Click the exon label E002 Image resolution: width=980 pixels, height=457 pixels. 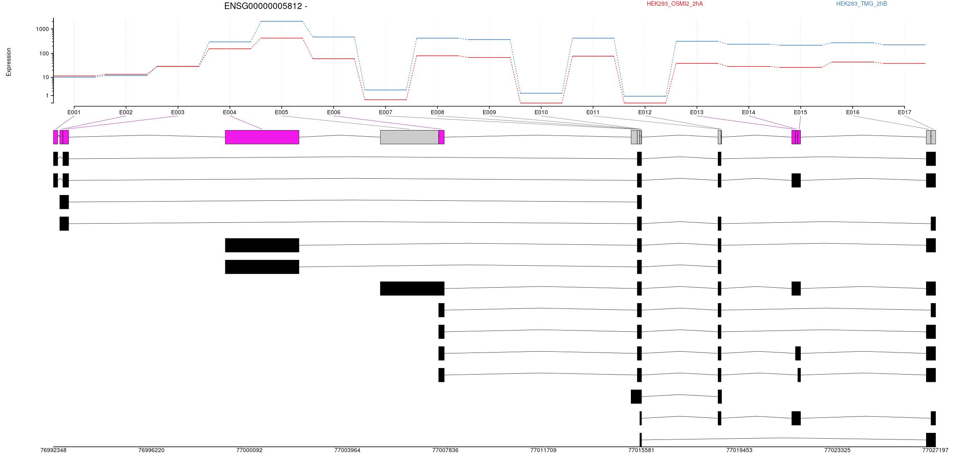pyautogui.click(x=126, y=112)
